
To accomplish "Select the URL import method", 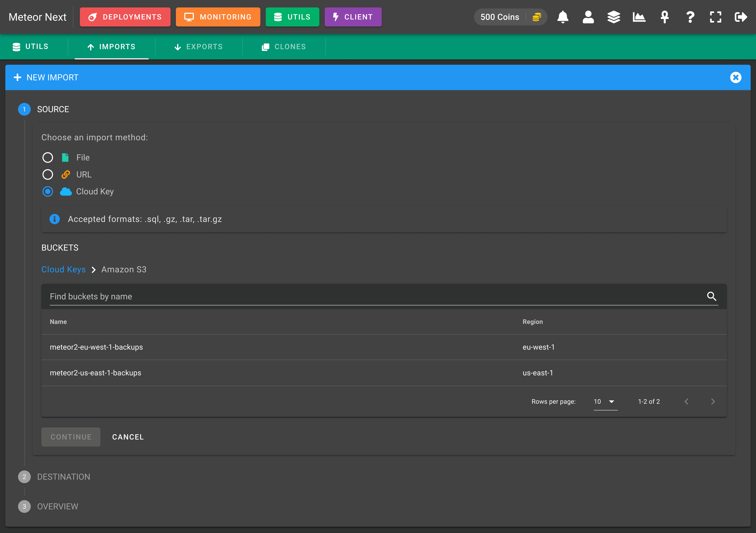I will point(48,174).
